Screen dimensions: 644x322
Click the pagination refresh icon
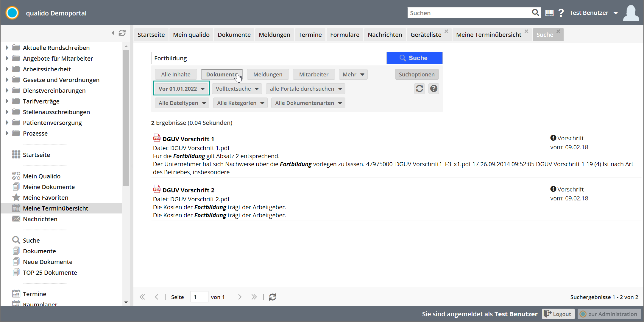pyautogui.click(x=272, y=297)
